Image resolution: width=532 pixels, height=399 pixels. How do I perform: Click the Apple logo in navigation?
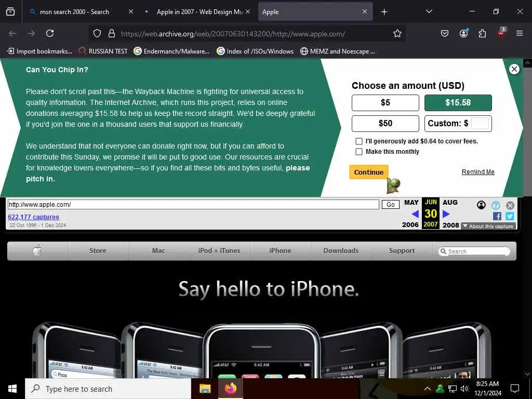tap(37, 251)
